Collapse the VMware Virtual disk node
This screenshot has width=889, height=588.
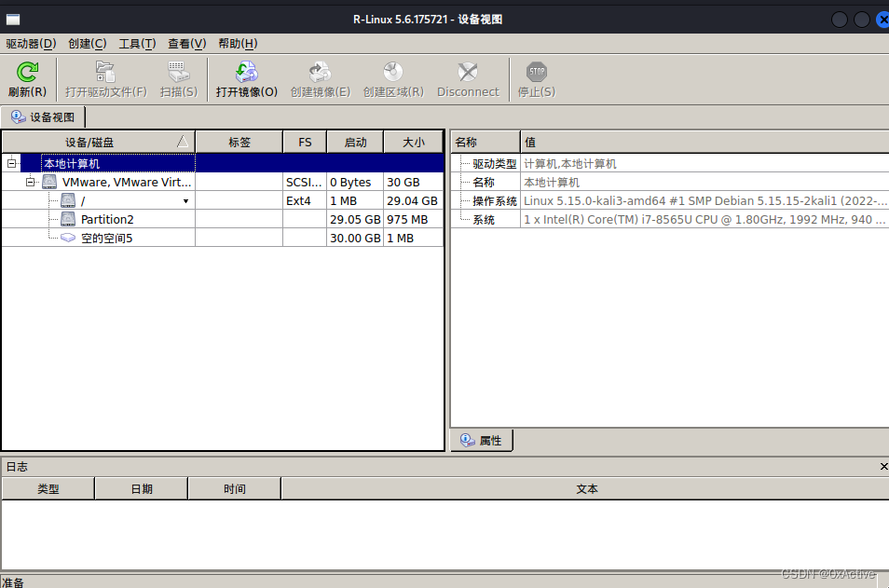[30, 182]
